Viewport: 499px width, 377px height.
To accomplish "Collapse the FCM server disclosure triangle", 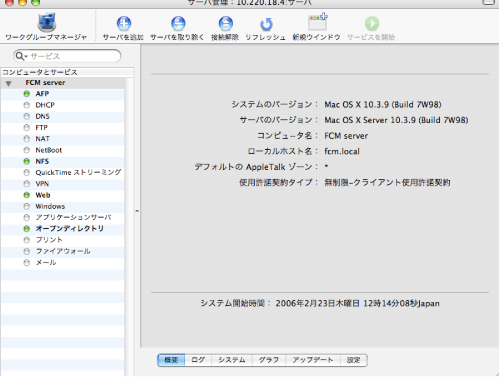I will click(x=9, y=83).
